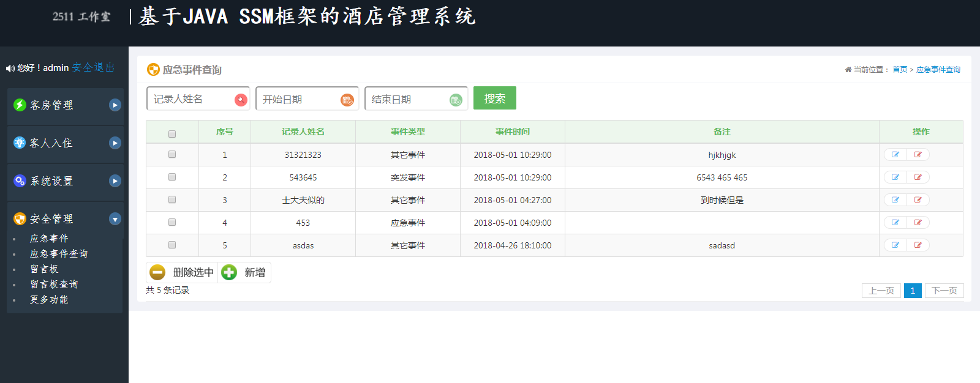
Task: Check the checkbox for row 4 (453)
Action: click(172, 222)
